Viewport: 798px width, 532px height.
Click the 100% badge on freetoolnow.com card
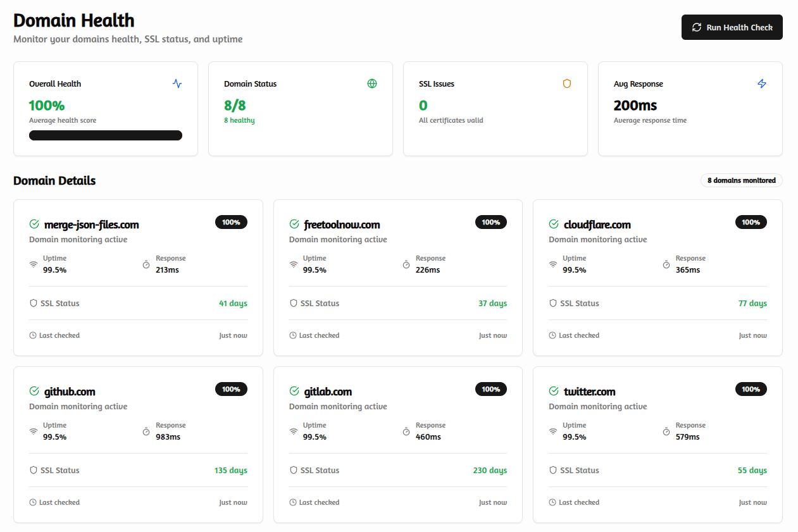(490, 222)
